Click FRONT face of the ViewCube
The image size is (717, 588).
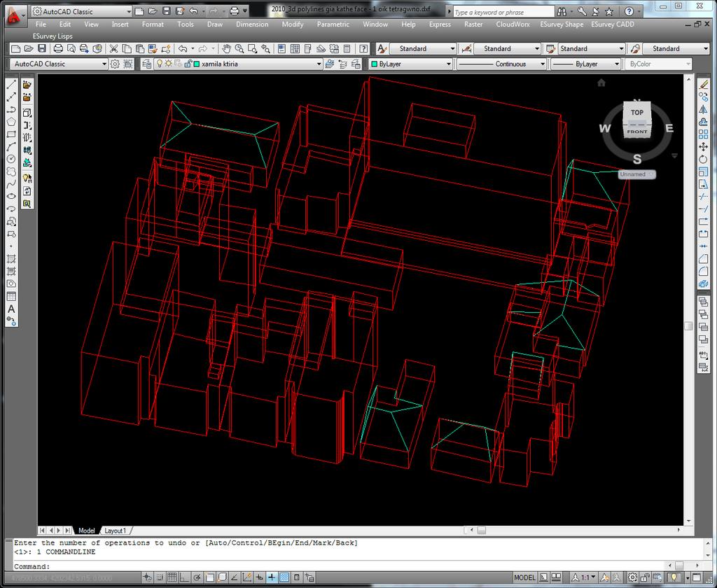click(x=637, y=131)
